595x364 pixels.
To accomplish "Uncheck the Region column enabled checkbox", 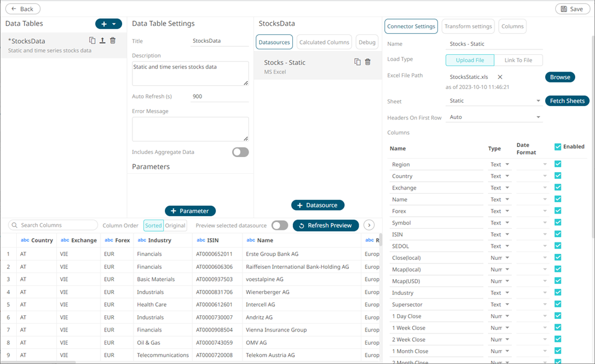I will (x=558, y=164).
